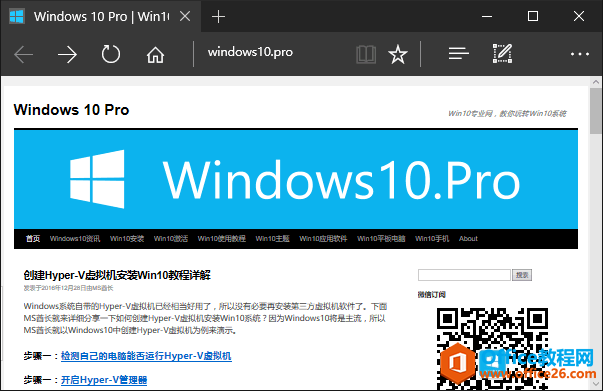Open the Win10应用软件 menu item
603x391 pixels.
(x=323, y=239)
